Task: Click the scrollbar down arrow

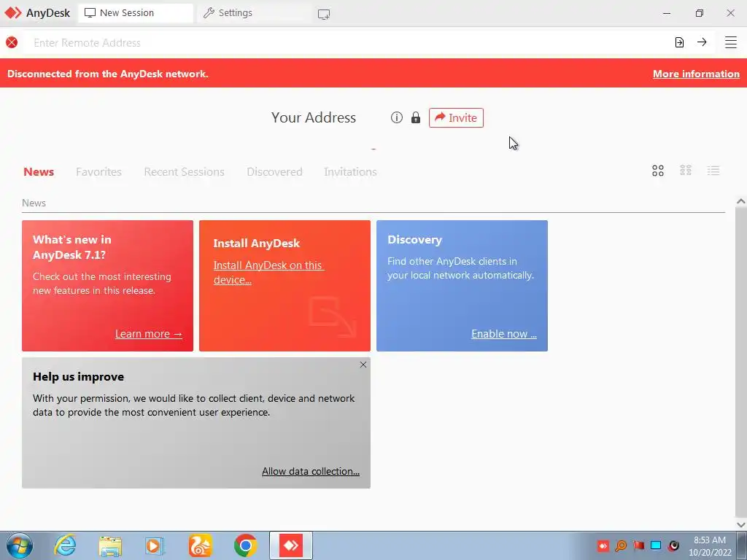Action: pos(741,525)
